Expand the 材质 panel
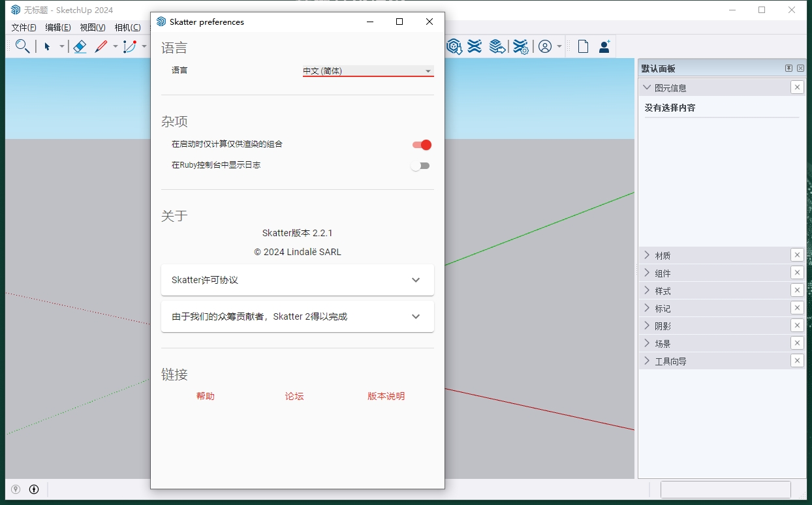The image size is (812, 505). point(663,256)
